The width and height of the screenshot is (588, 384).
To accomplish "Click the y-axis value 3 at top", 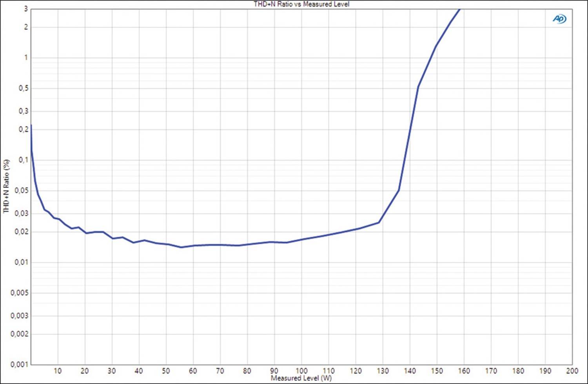I will [26, 9].
